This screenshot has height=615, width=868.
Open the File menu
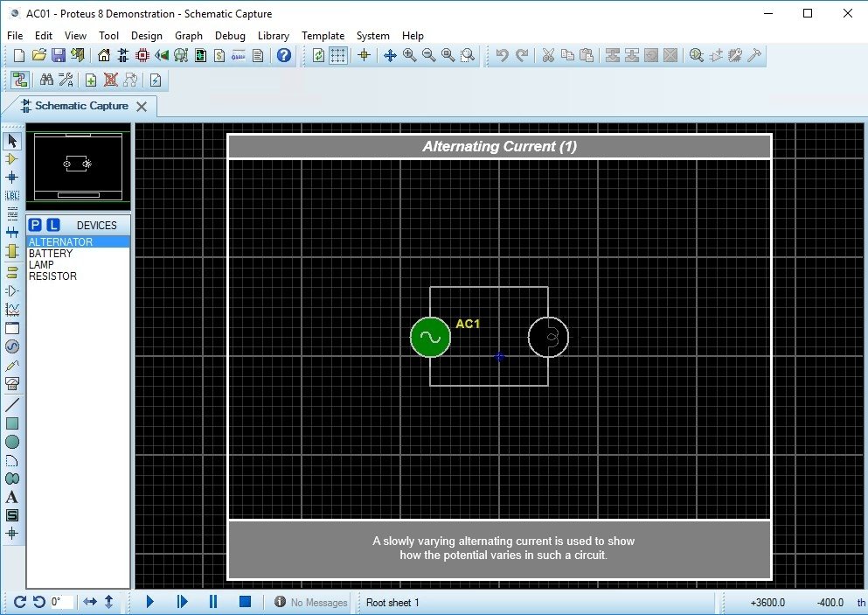(15, 36)
